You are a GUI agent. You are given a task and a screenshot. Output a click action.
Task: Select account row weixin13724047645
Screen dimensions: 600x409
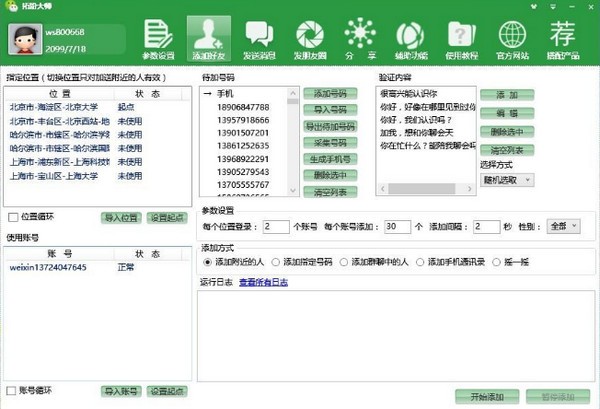click(97, 267)
